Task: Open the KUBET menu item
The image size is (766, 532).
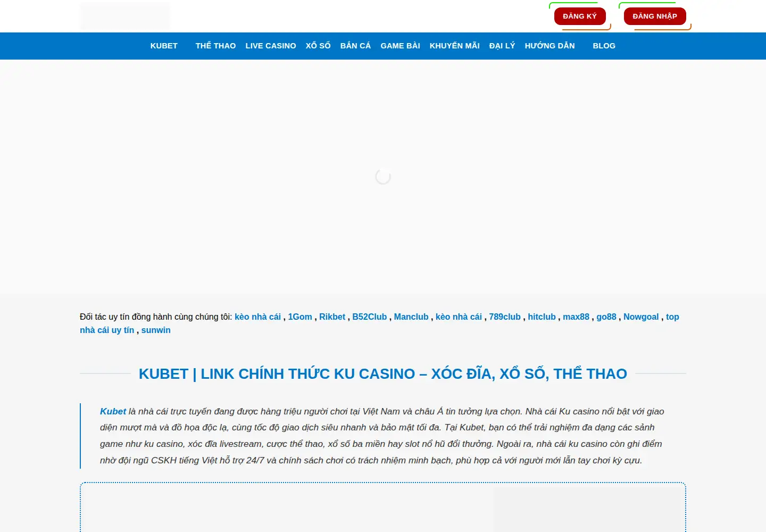Action: 164,46
